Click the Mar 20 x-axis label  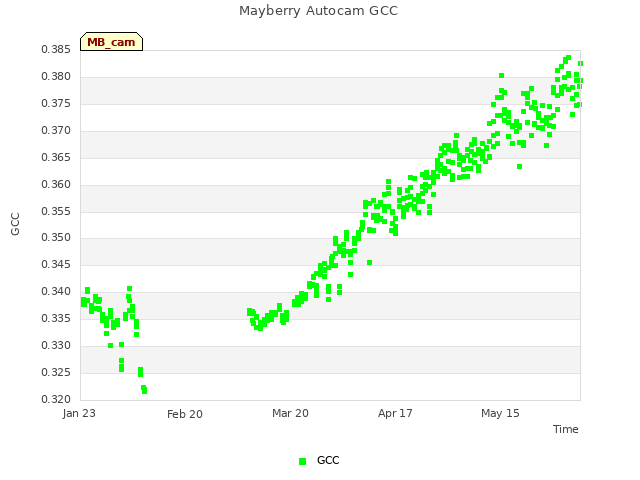(x=290, y=413)
